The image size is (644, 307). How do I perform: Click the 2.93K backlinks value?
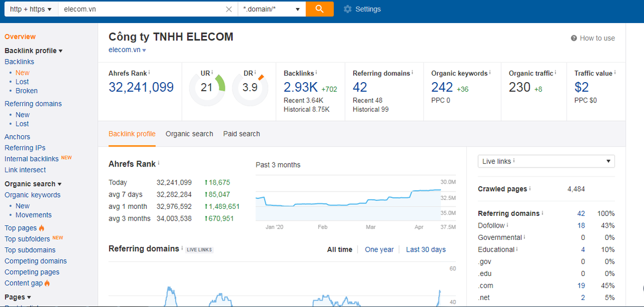click(301, 87)
